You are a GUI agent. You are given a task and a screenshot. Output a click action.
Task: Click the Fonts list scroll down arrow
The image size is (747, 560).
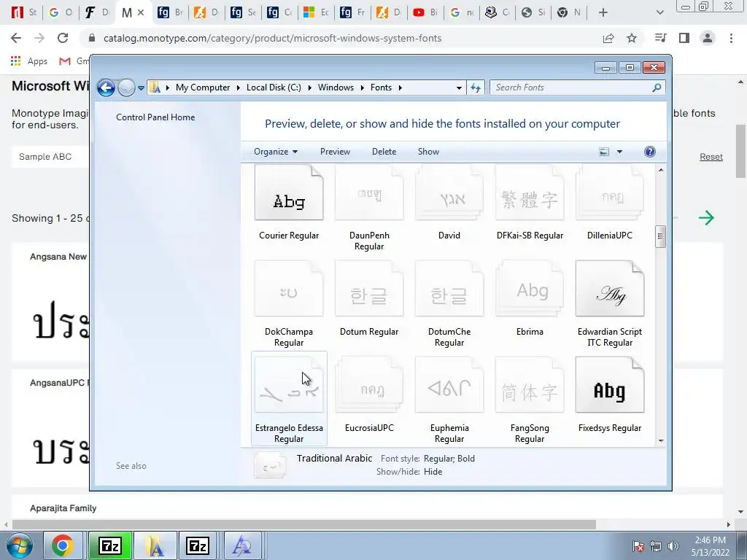coord(661,440)
